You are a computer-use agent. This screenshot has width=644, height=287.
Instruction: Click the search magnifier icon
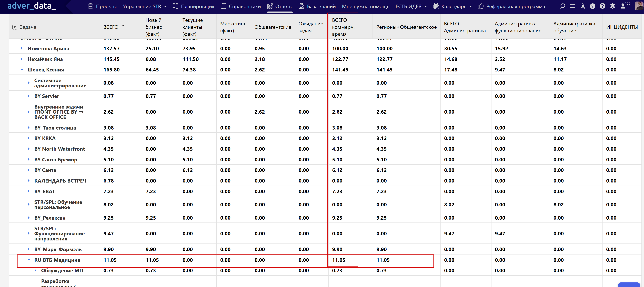[x=562, y=6]
